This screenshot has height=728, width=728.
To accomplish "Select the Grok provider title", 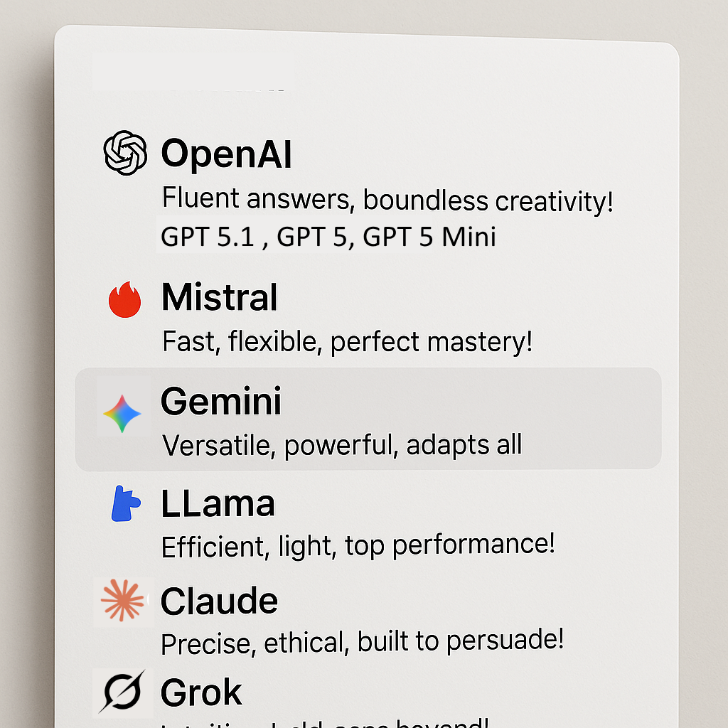I will coord(201,692).
